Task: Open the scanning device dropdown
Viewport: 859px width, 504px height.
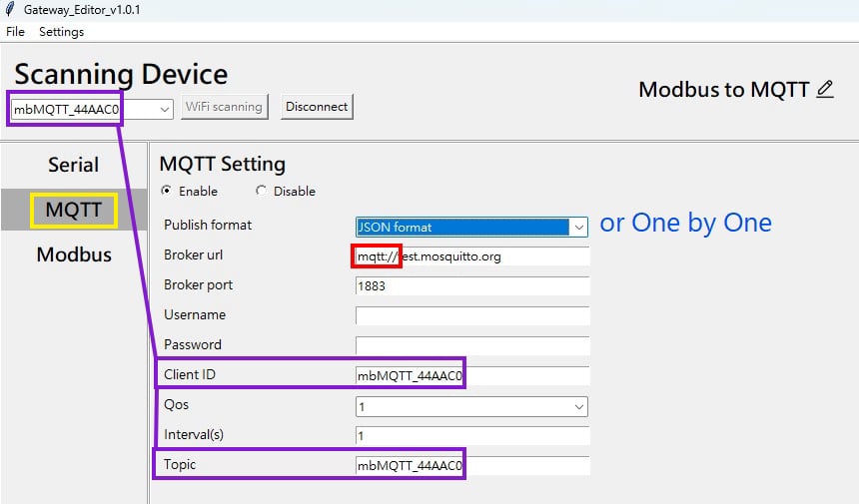Action: [165, 109]
